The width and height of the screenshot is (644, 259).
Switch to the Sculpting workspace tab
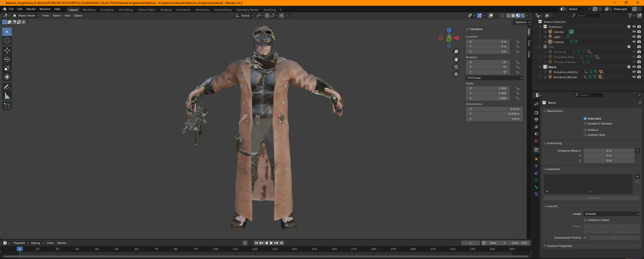click(107, 9)
